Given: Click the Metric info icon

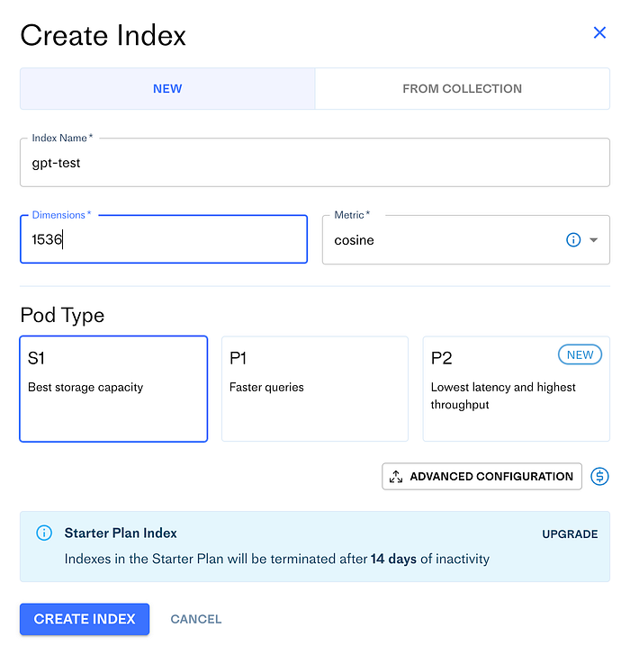Looking at the screenshot, I should tap(573, 240).
